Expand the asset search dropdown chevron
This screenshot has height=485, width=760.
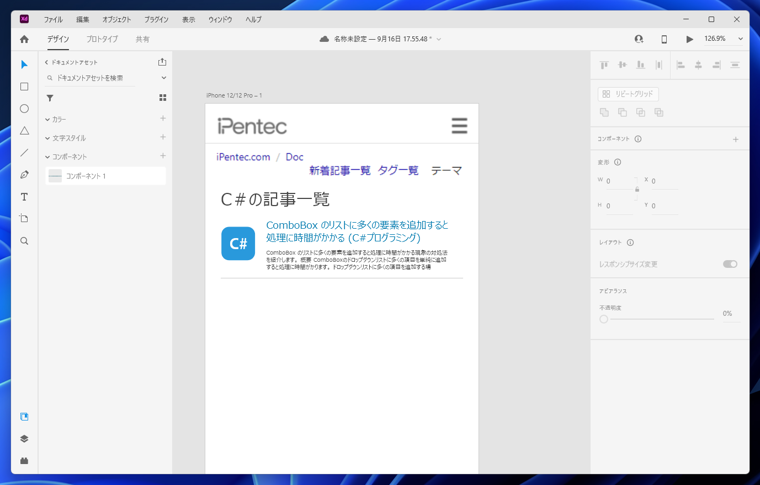[x=164, y=78]
